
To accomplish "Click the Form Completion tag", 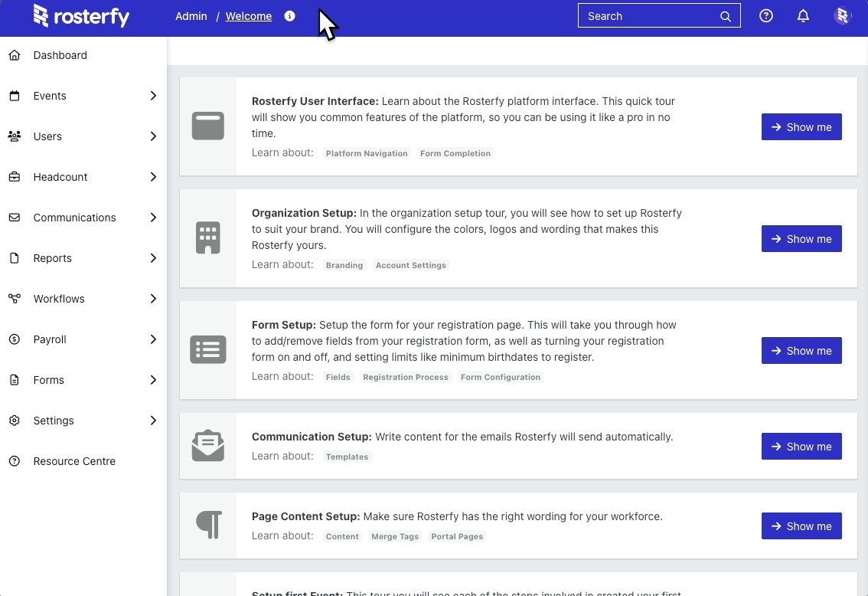I will (x=455, y=153).
